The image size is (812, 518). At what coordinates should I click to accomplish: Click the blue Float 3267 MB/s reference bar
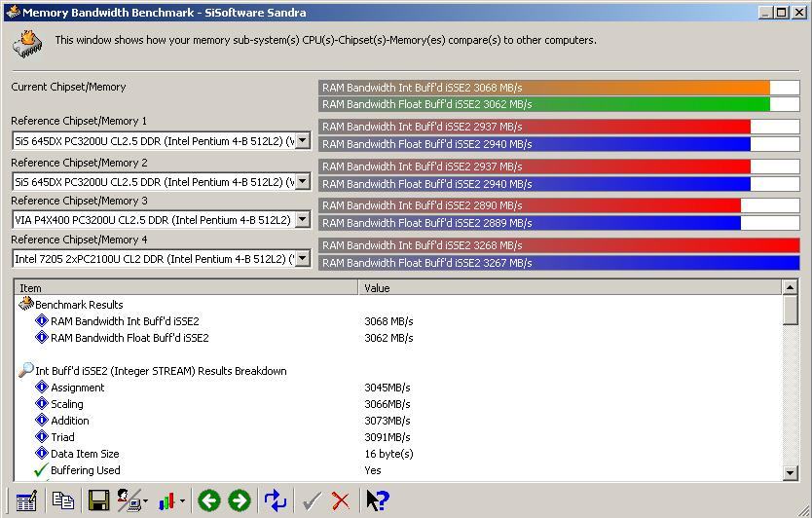[559, 263]
